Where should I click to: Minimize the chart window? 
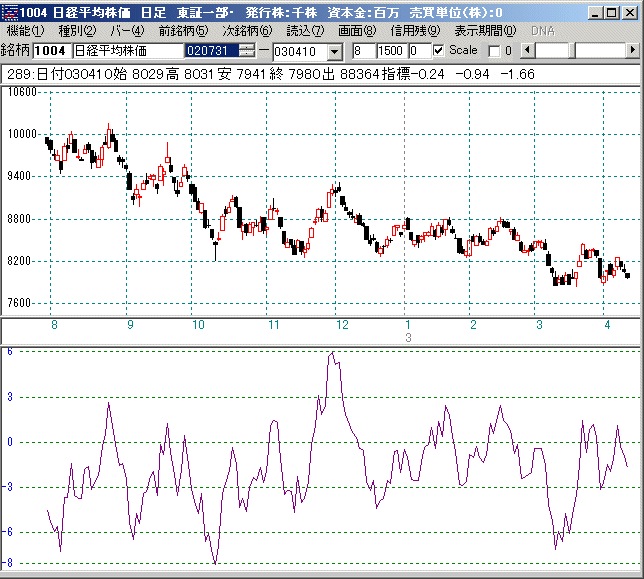595,11
